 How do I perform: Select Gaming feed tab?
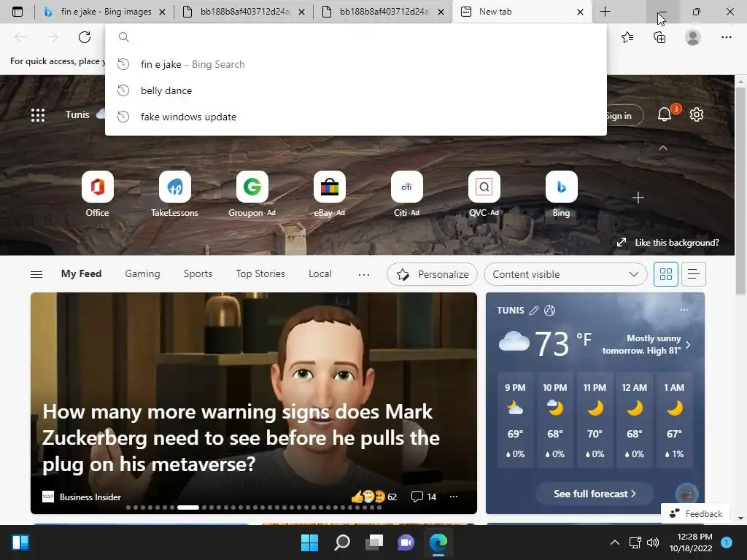(x=142, y=274)
